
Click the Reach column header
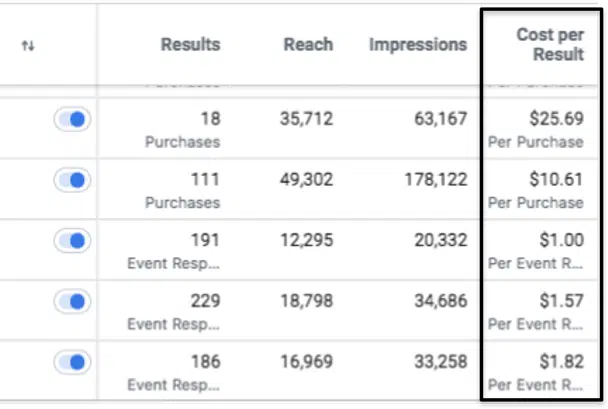308,45
